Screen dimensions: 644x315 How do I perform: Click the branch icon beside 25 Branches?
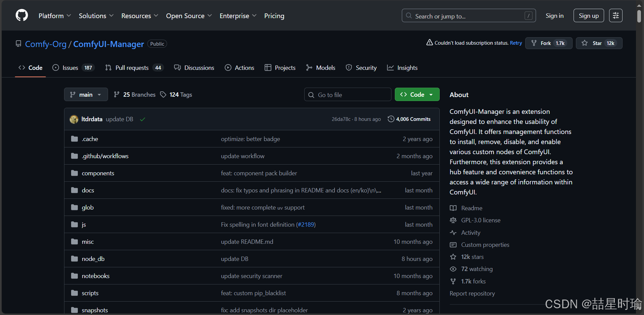pos(116,94)
